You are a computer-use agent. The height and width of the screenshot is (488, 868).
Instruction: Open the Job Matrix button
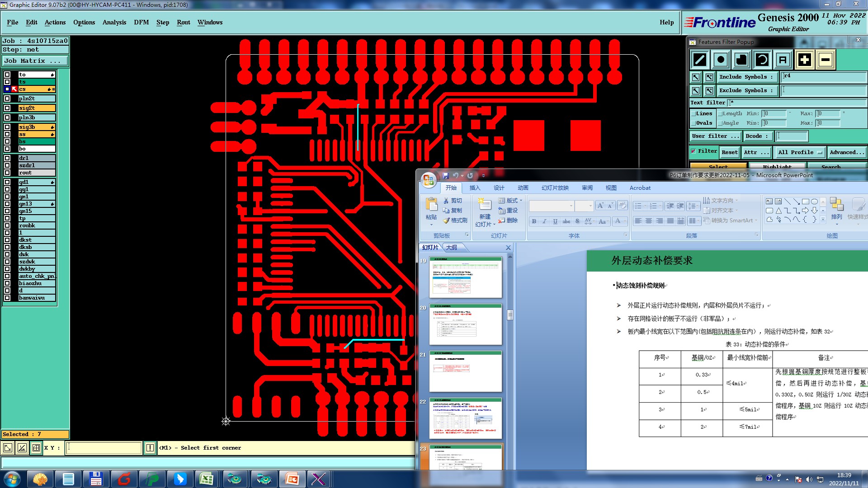pyautogui.click(x=35, y=61)
